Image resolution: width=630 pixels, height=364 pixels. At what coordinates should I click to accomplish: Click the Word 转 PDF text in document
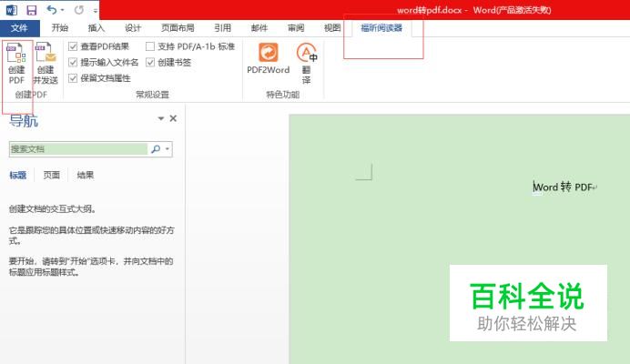click(564, 187)
